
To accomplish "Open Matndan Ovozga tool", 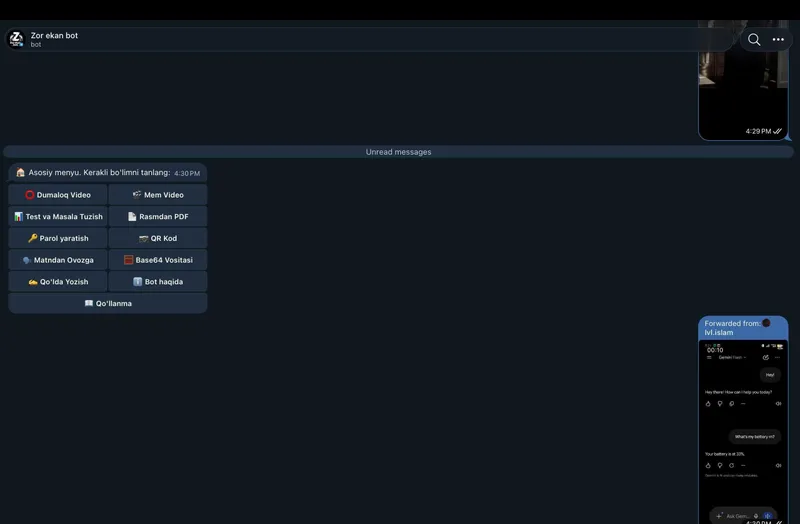I will point(58,260).
